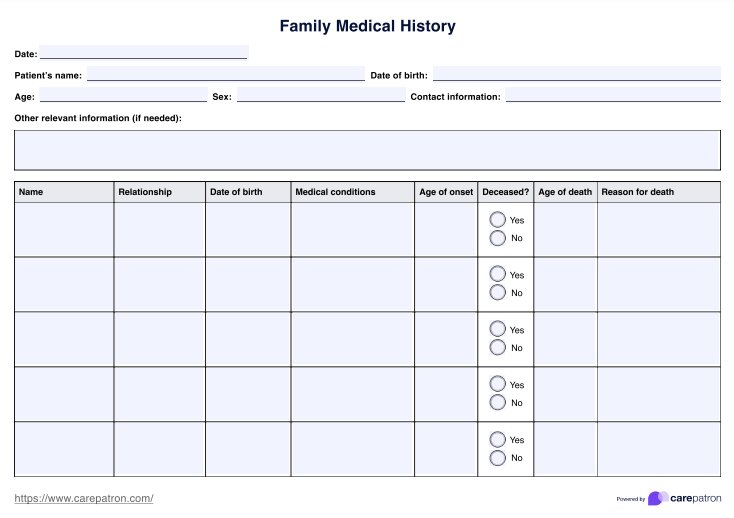Select No radio in first table row
The height and width of the screenshot is (518, 734).
click(x=497, y=238)
